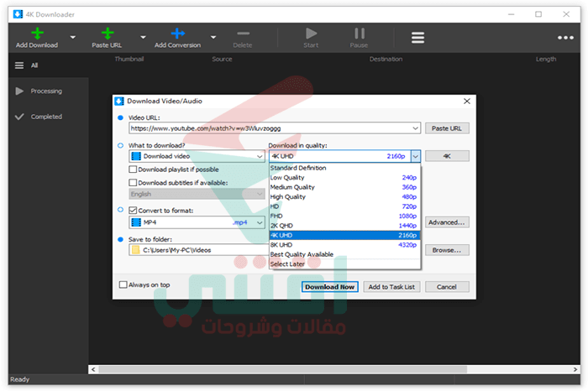Choose HD 720p option
This screenshot has height=391, width=588.
pyautogui.click(x=344, y=206)
